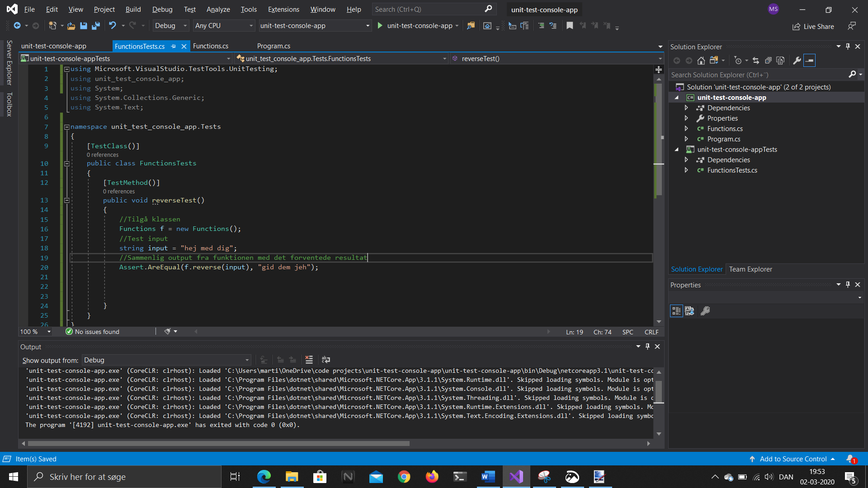Click the bookmark icon in the toolbar
Viewport: 868px width, 488px height.
click(570, 26)
